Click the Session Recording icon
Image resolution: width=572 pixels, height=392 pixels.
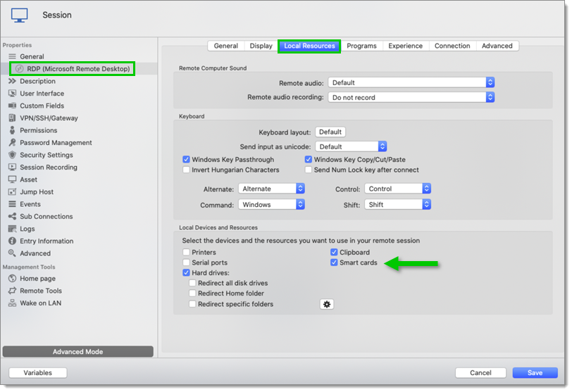[13, 167]
